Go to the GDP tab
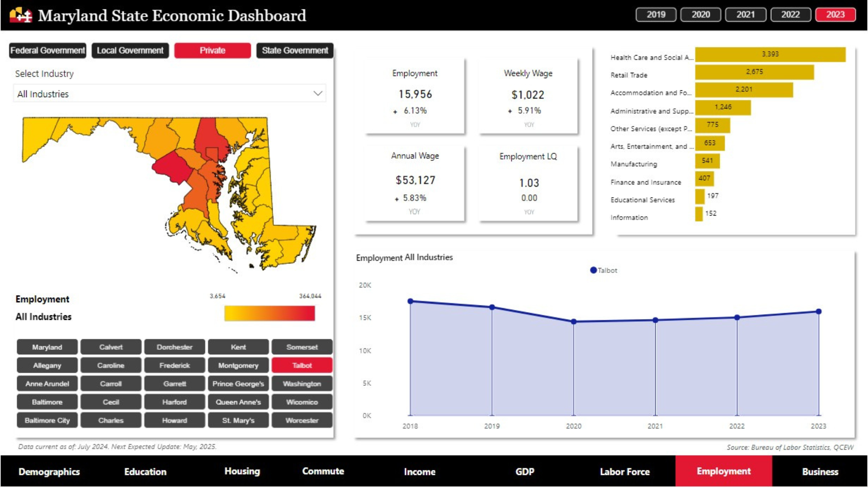 (x=524, y=472)
